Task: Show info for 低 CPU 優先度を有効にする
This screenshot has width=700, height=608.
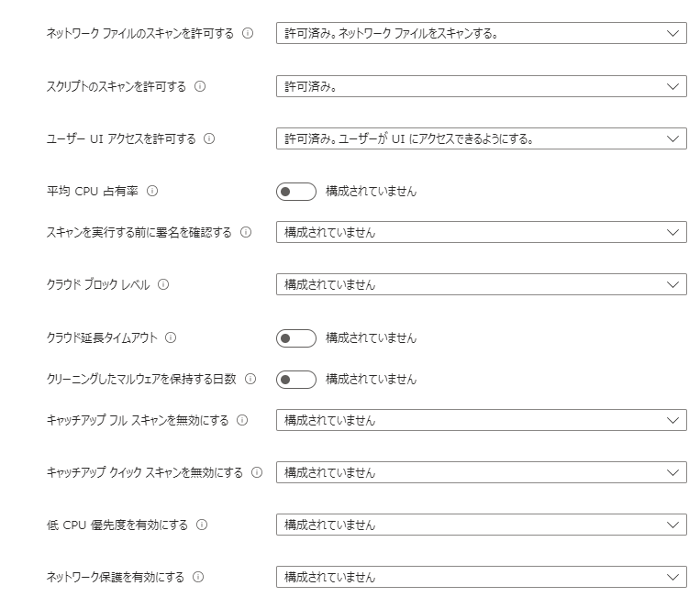Action: [x=202, y=525]
